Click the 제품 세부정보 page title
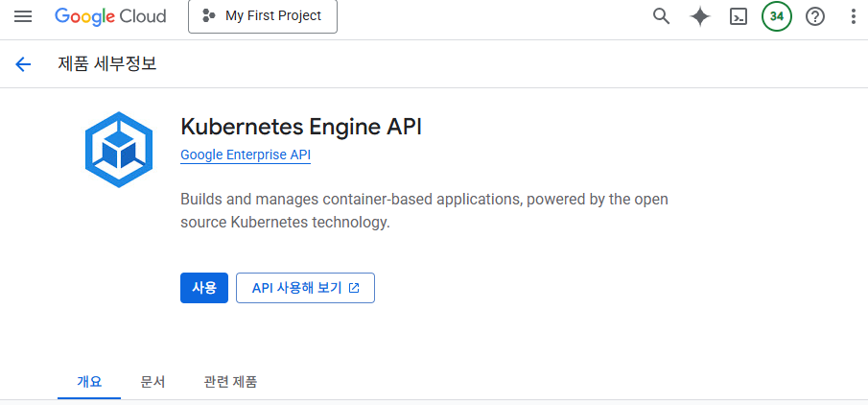Image resolution: width=868 pixels, height=405 pixels. 107,64
